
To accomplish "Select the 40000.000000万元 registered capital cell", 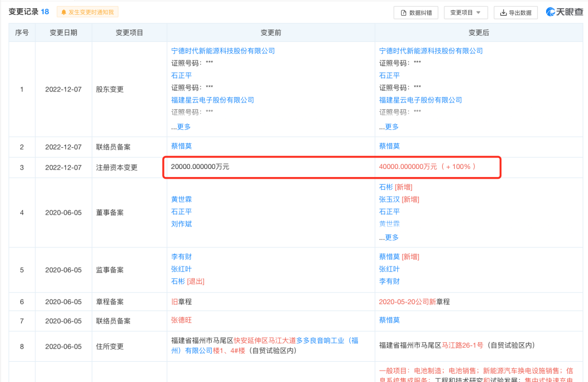I will pyautogui.click(x=408, y=166).
